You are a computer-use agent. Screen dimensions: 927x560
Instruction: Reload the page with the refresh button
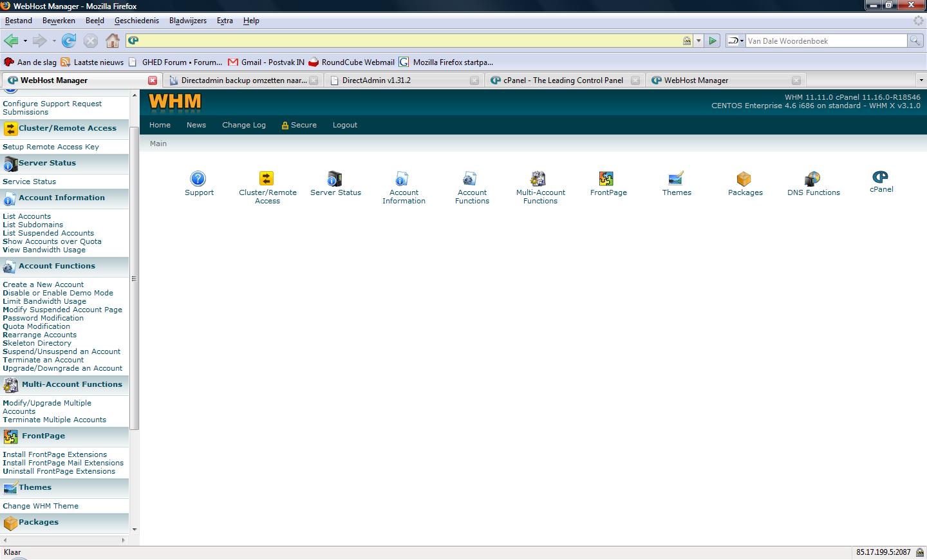click(69, 41)
